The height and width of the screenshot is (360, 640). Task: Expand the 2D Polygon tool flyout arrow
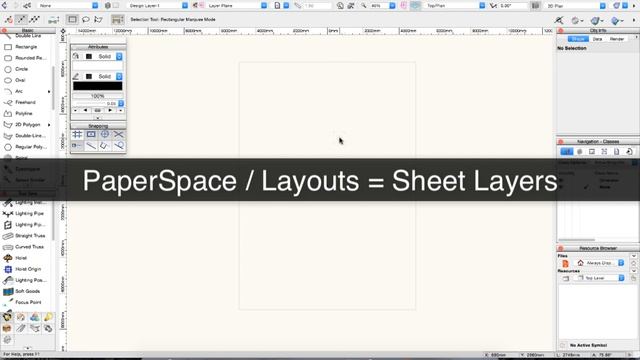49,124
